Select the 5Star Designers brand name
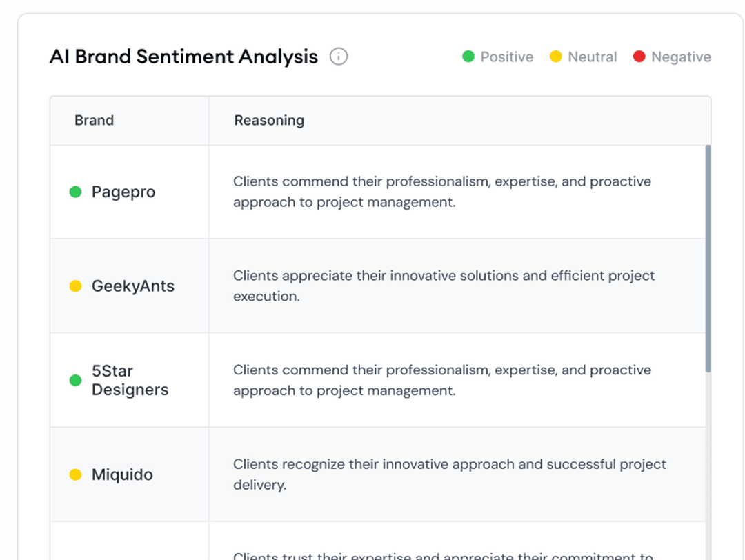Screen dimensions: 745x560 (x=130, y=380)
